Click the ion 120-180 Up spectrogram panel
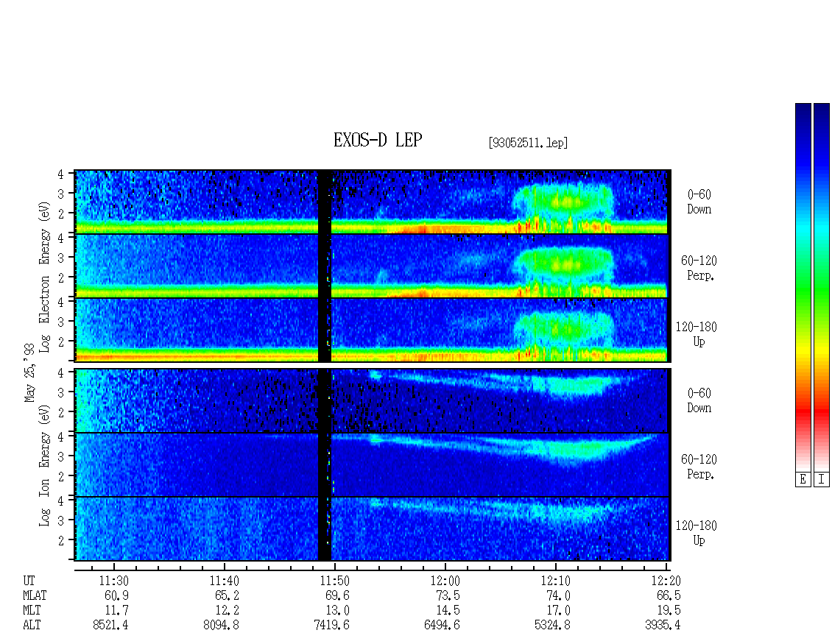This screenshot has height=644, width=832. tap(373, 528)
